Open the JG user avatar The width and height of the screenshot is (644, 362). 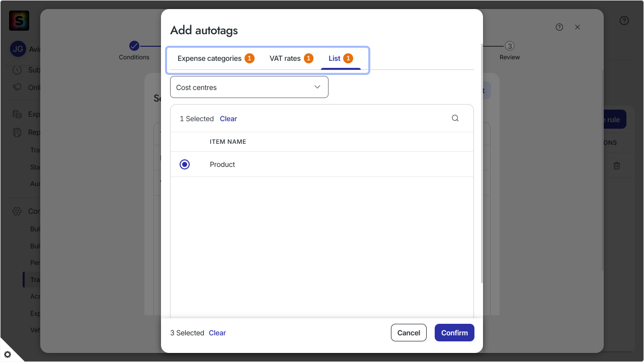[18, 49]
